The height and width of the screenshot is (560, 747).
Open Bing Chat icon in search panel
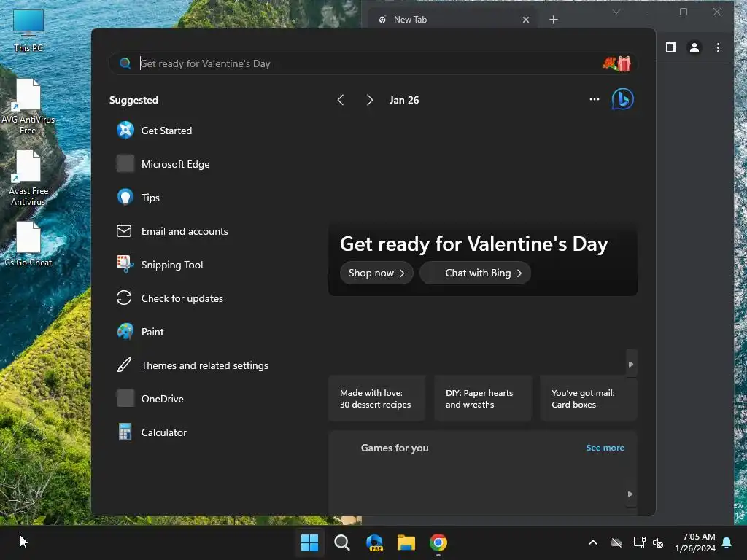623,99
